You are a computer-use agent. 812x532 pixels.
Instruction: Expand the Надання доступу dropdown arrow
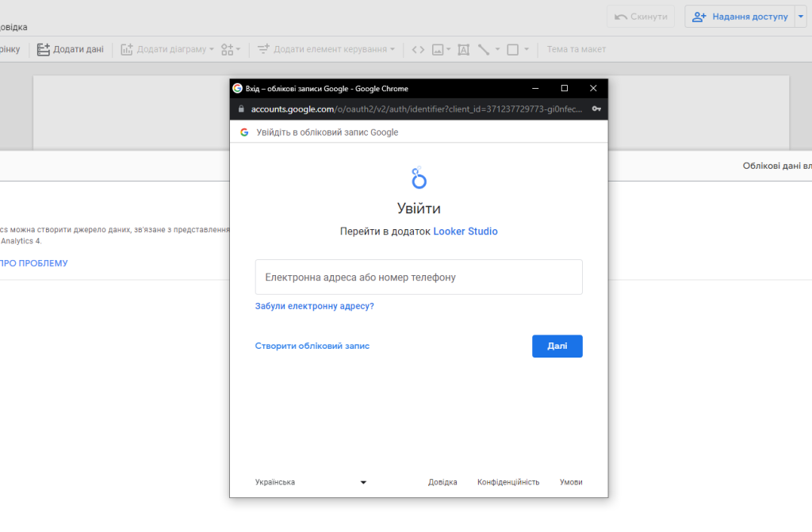click(x=800, y=17)
